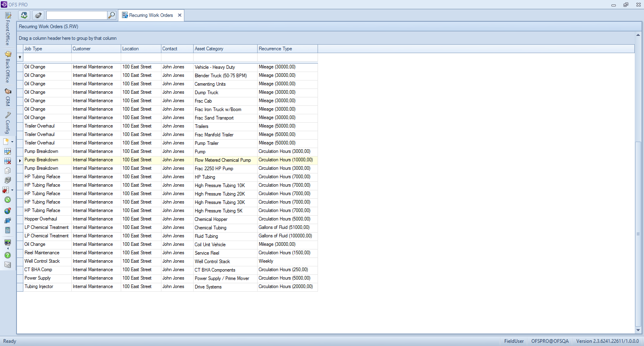Select the CT BHA Components cell

click(225, 270)
